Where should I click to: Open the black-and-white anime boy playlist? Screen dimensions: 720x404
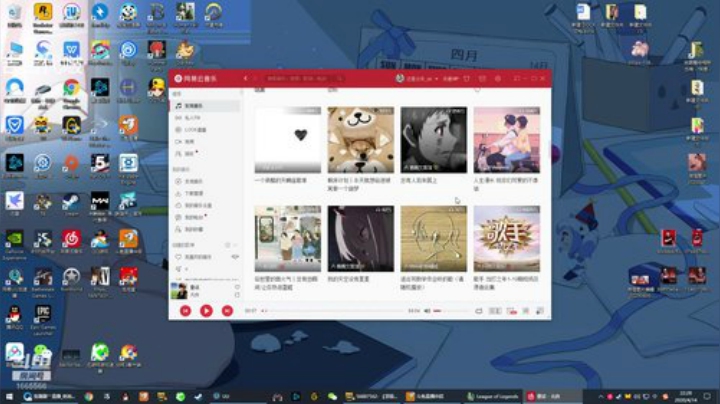coord(433,140)
